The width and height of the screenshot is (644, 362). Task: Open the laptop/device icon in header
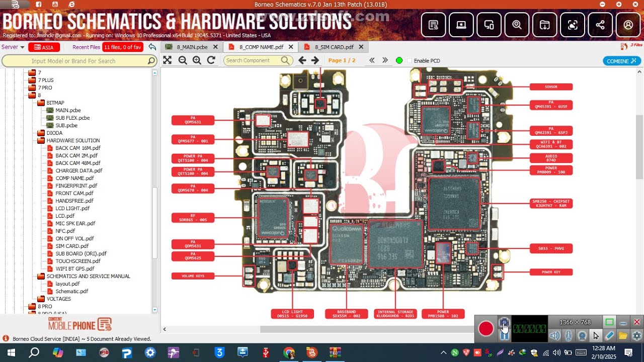[x=461, y=25]
